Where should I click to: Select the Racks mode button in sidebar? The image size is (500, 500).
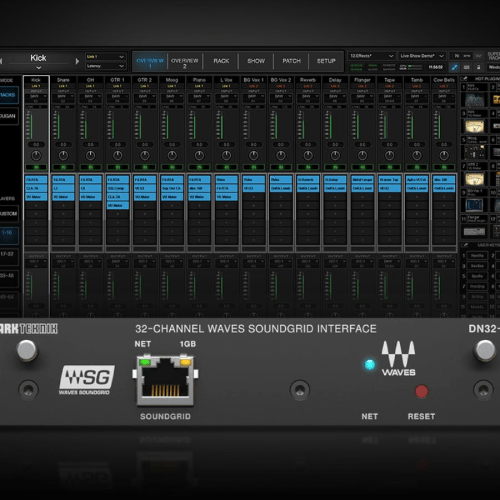click(x=8, y=95)
